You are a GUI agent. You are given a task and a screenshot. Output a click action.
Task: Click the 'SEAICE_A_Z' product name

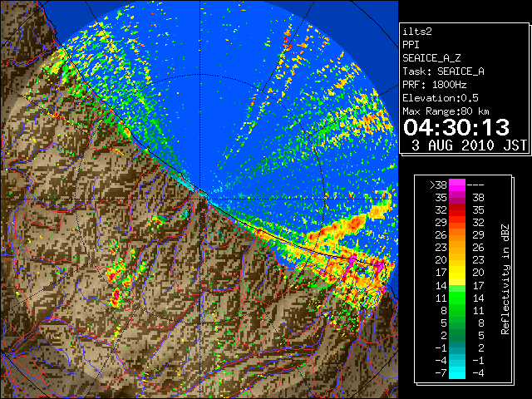tap(431, 58)
